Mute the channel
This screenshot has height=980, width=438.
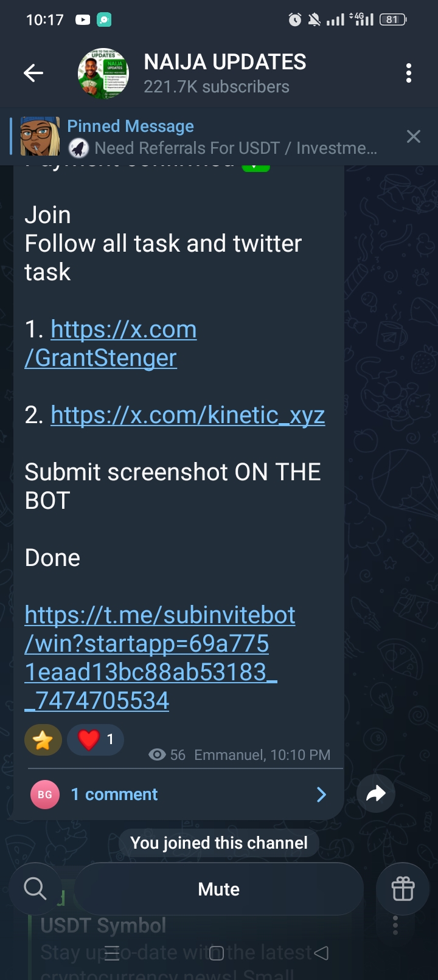pyautogui.click(x=219, y=889)
